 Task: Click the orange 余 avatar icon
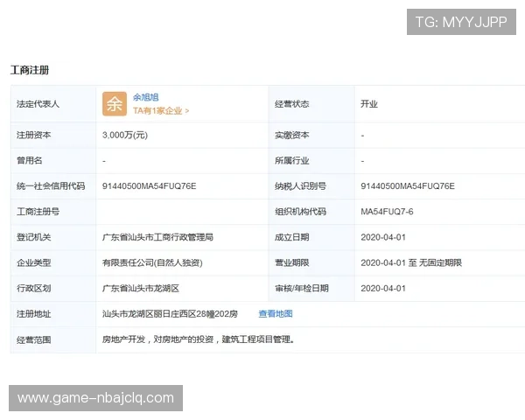115,104
